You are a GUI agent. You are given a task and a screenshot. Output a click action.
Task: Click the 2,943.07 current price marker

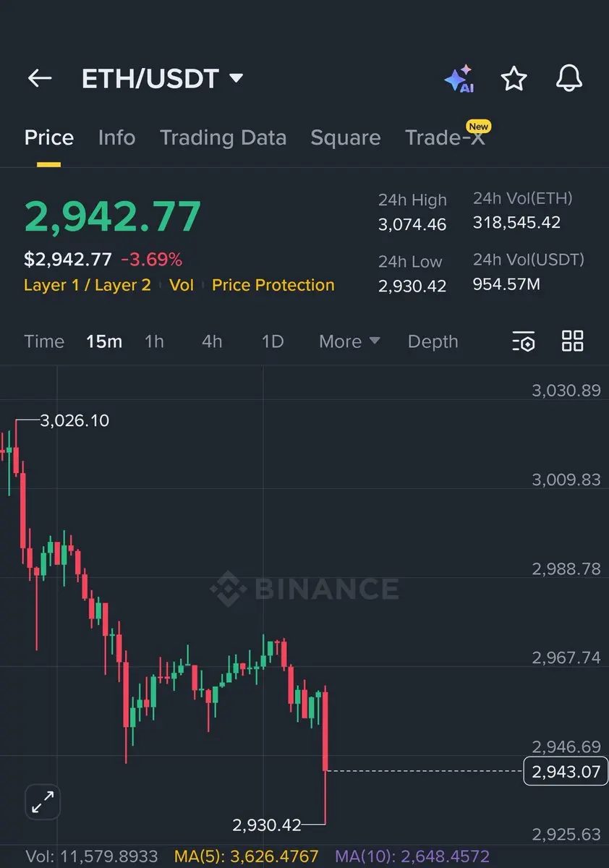(x=566, y=771)
